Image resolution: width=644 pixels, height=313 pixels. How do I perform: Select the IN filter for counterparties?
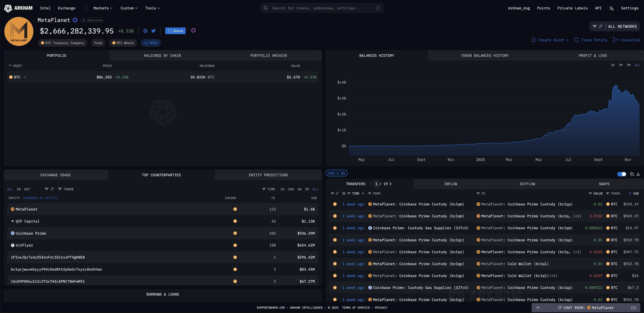(19, 189)
